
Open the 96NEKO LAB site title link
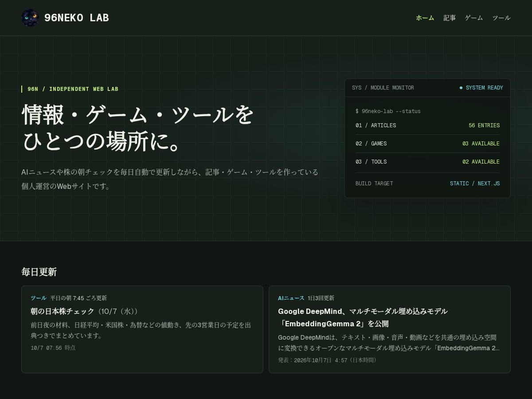76,18
